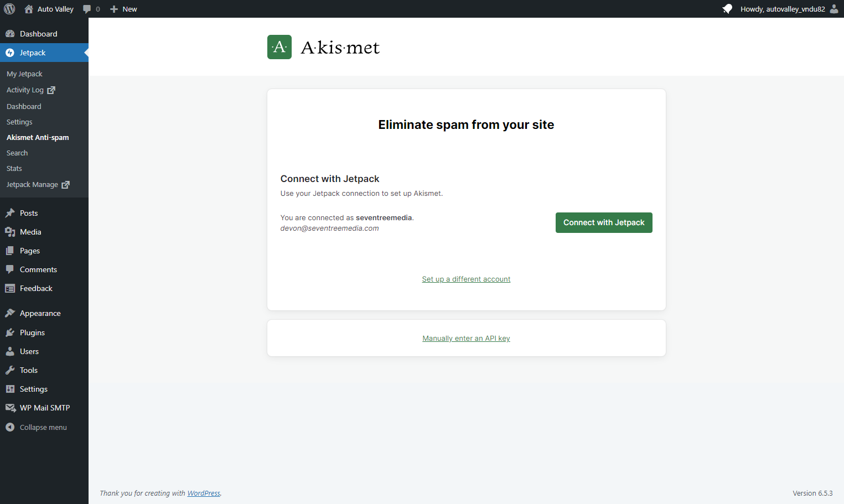Click the Akismet wordmark text
The image size is (844, 504).
click(x=340, y=48)
